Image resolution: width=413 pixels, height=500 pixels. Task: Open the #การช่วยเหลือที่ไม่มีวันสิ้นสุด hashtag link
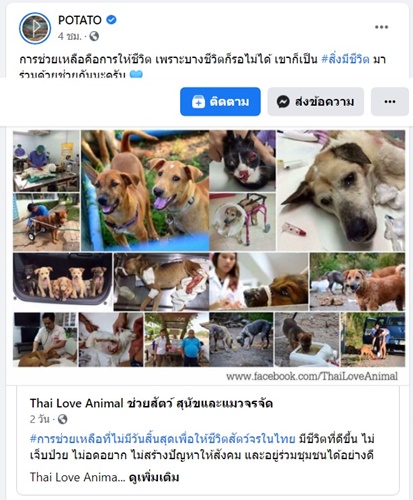coord(162,439)
